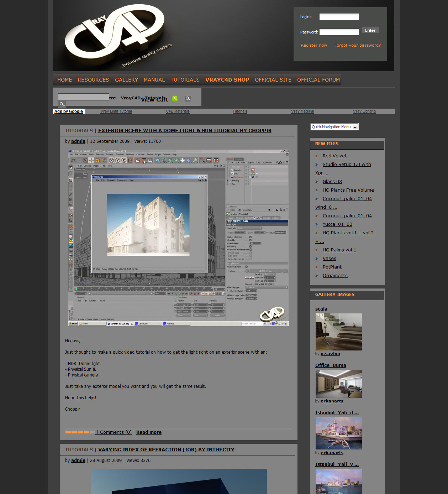Set the article rating on the orange bar
The image size is (448, 494).
(x=80, y=432)
